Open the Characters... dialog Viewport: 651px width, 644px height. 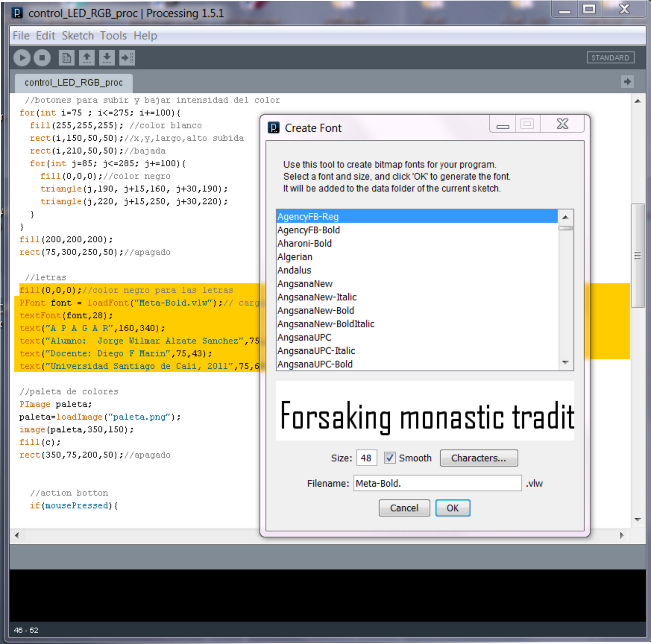[478, 458]
